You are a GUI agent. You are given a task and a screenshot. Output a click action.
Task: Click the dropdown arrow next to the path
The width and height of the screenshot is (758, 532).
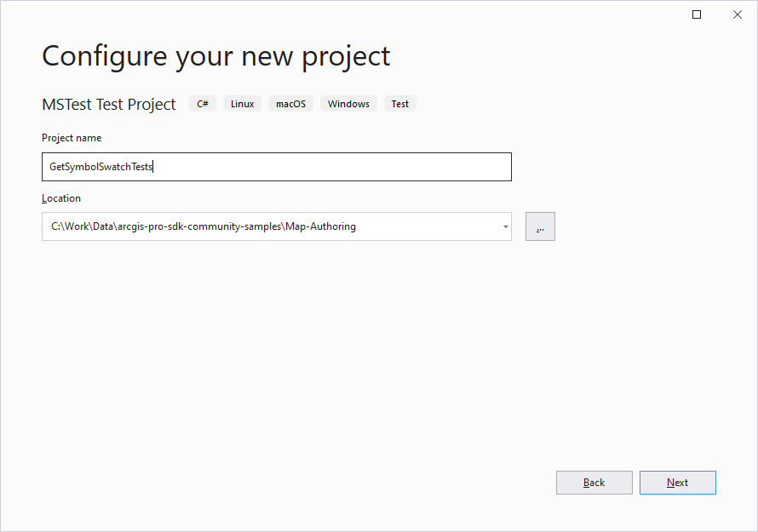click(505, 226)
